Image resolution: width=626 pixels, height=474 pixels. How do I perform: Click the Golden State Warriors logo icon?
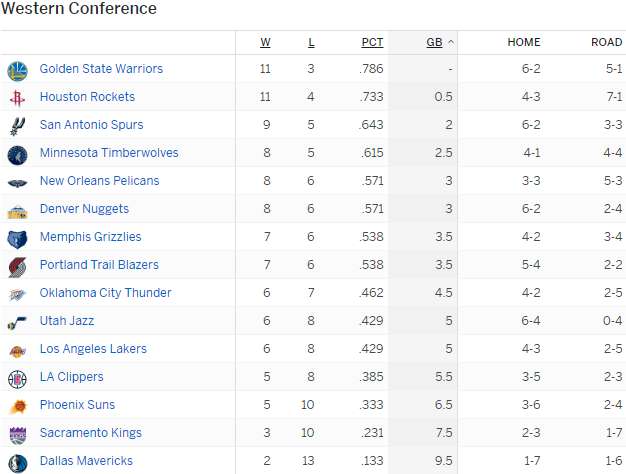(17, 70)
